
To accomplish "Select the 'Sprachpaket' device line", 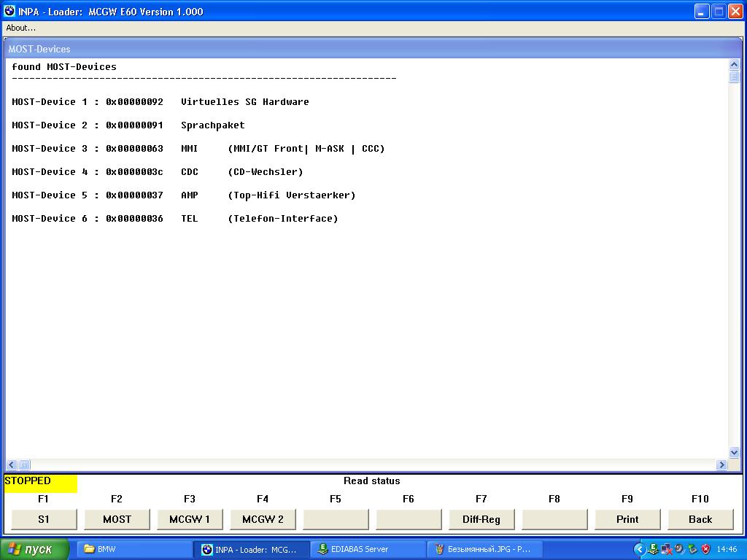I will coord(128,125).
